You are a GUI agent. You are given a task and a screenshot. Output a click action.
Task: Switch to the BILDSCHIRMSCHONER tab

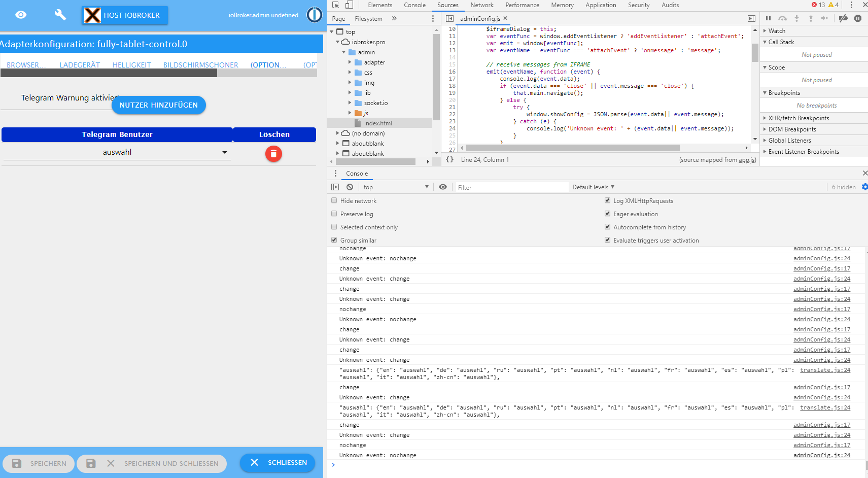[201, 65]
